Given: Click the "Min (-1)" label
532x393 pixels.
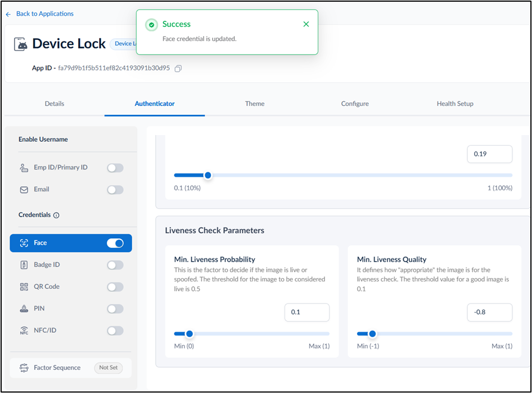Looking at the screenshot, I should tap(368, 346).
